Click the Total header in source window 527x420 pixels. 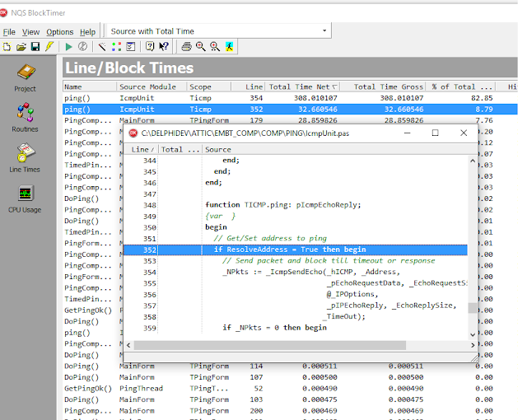point(180,150)
